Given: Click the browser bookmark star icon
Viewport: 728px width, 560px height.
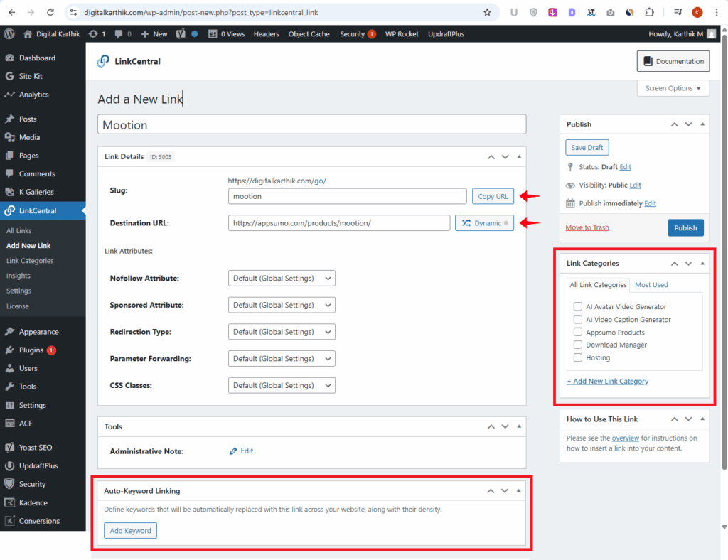Looking at the screenshot, I should 487,12.
